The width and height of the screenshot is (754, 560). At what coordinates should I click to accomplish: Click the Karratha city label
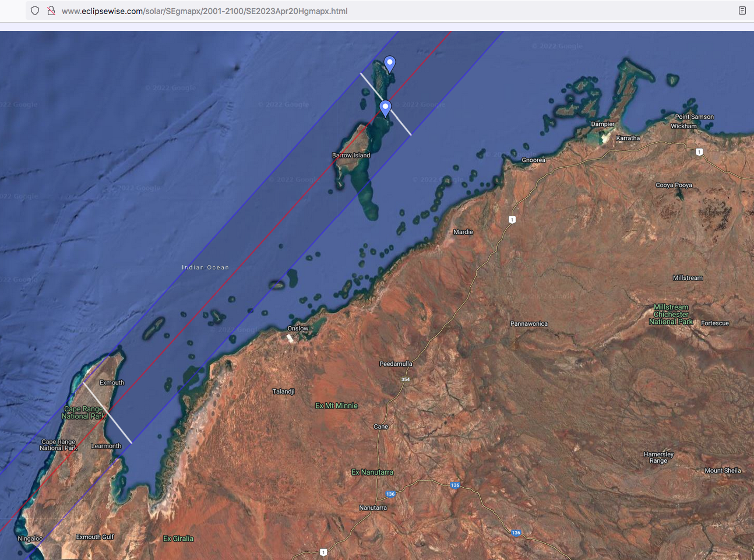click(x=628, y=138)
